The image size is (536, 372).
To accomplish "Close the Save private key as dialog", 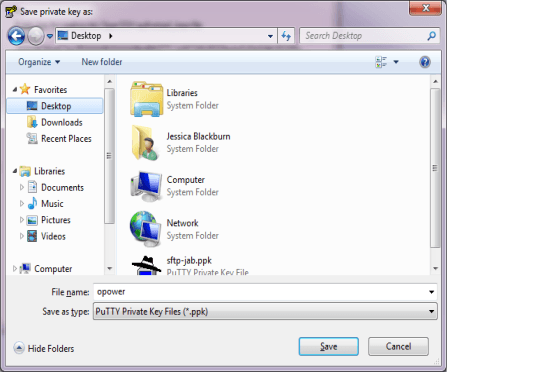I will 425,8.
